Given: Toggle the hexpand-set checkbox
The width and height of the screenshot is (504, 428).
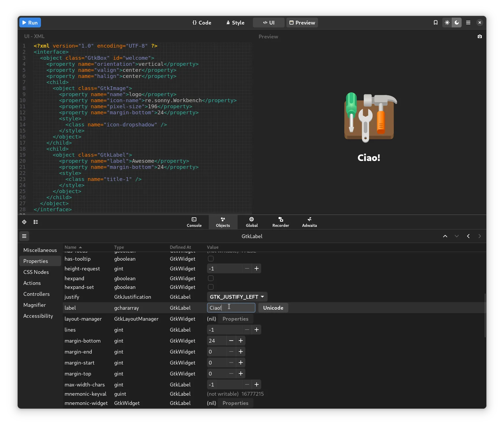Looking at the screenshot, I should (x=211, y=287).
